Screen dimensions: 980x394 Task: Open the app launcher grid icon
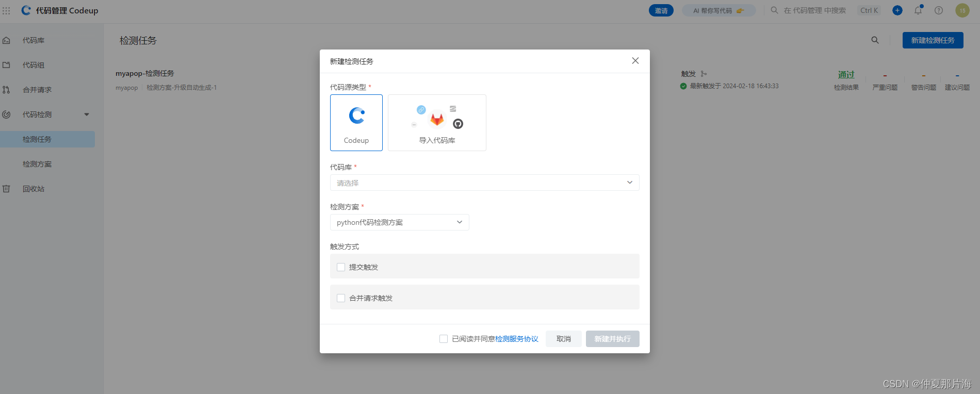click(x=6, y=10)
